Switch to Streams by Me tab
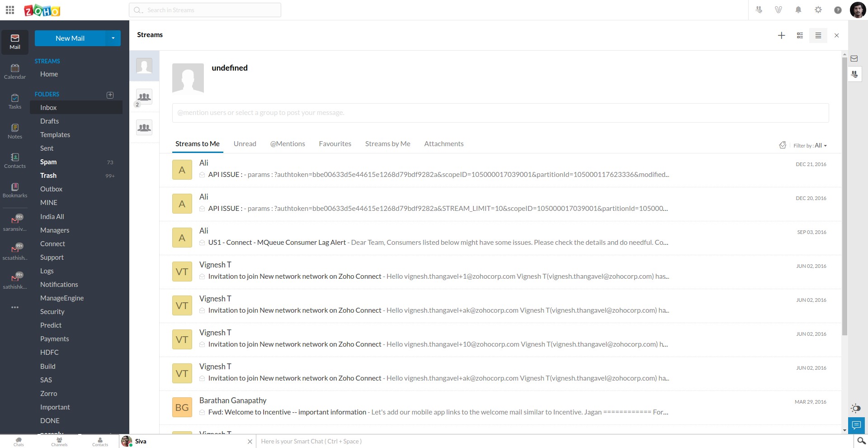This screenshot has width=868, height=448. tap(388, 143)
